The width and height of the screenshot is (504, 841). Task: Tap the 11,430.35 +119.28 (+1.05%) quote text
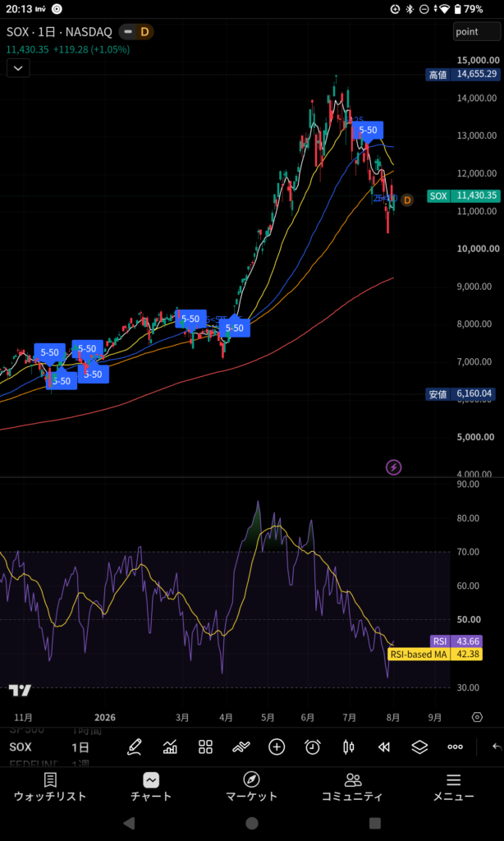(68, 49)
